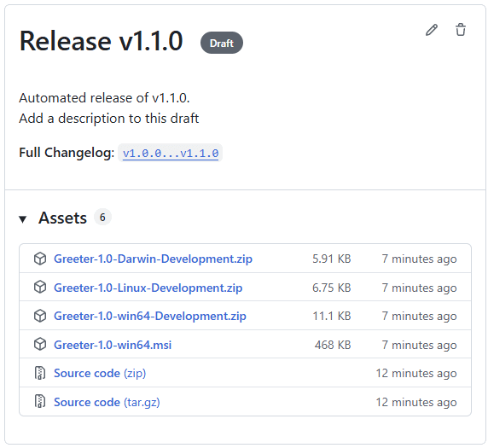Click zip file icon beside Source code (zip)
The height and width of the screenshot is (448, 488).
click(39, 373)
